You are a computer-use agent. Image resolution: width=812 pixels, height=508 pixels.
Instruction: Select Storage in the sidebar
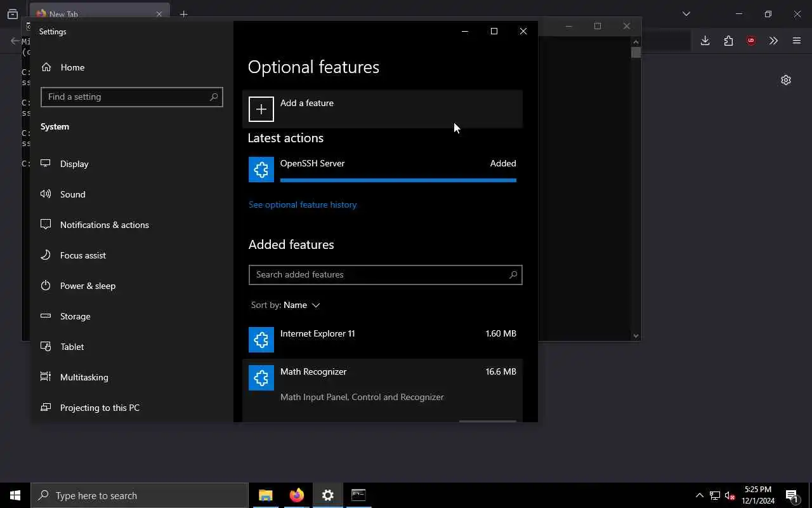(x=131, y=316)
